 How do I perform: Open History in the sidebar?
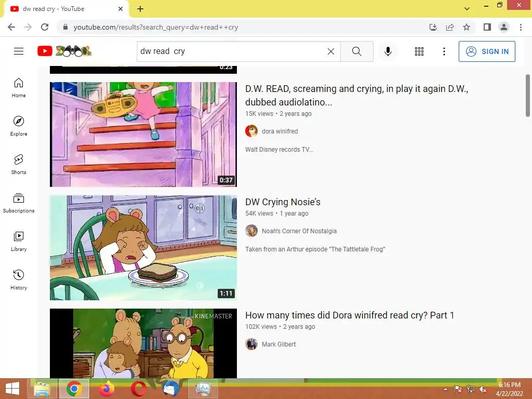click(x=19, y=280)
